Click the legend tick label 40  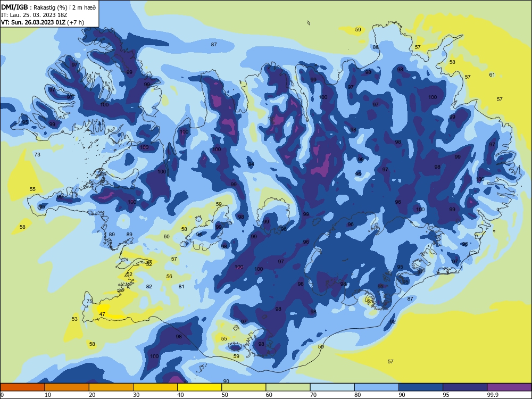pyautogui.click(x=180, y=395)
